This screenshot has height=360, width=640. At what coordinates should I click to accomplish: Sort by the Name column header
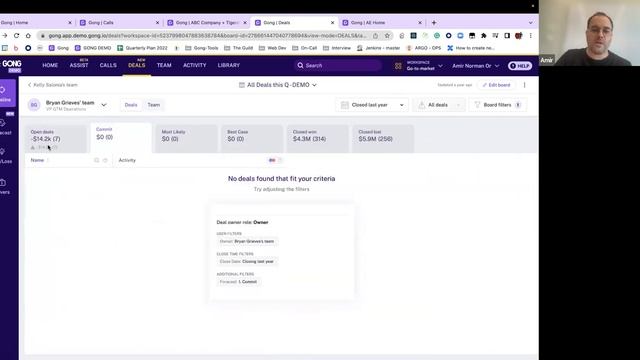[x=37, y=160]
